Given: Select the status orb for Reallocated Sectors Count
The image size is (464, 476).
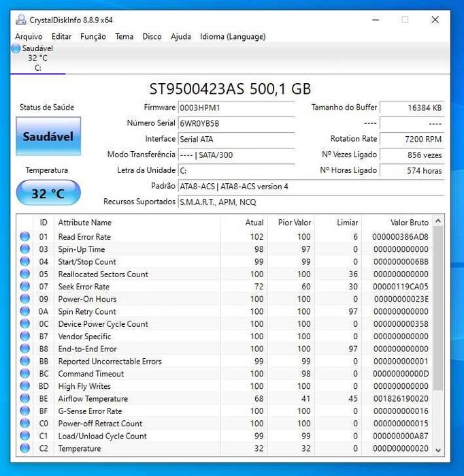Looking at the screenshot, I should point(25,274).
